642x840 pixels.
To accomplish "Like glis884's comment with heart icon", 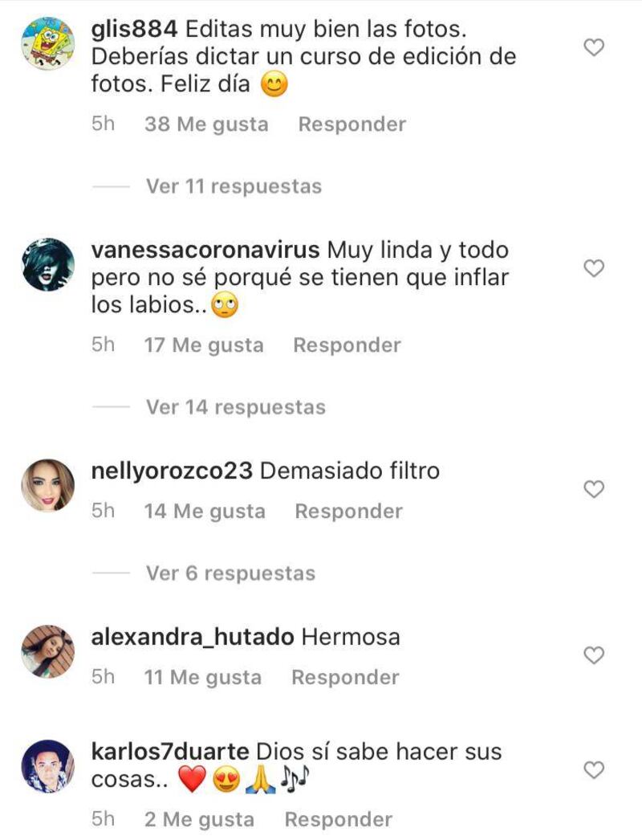I will [x=593, y=47].
